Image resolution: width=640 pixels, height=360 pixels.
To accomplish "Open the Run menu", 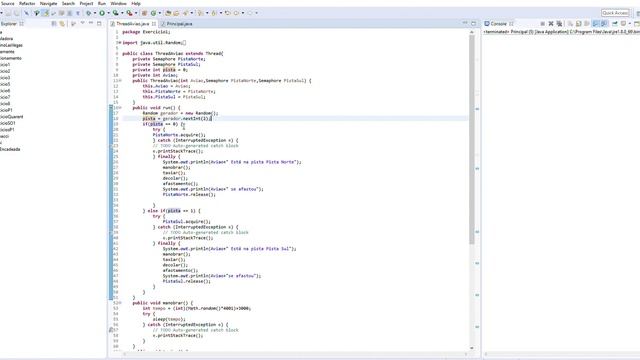I will pos(102,3).
